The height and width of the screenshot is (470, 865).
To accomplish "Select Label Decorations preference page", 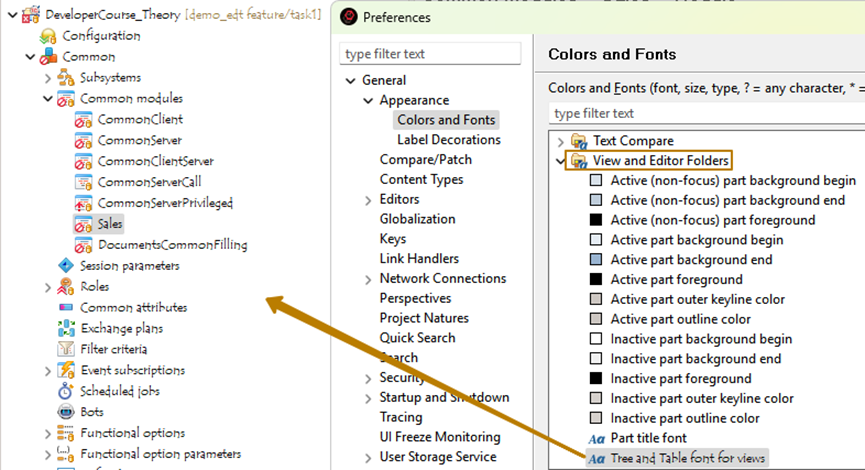I will pos(448,140).
